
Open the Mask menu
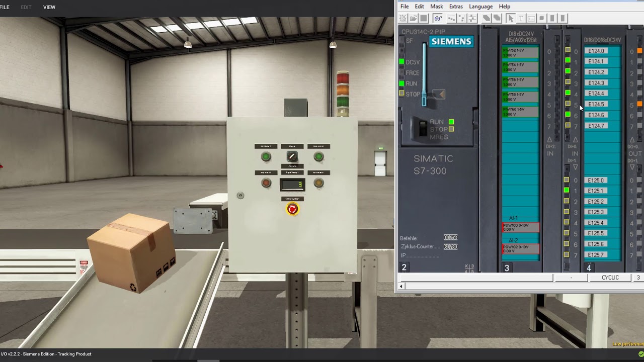click(437, 7)
